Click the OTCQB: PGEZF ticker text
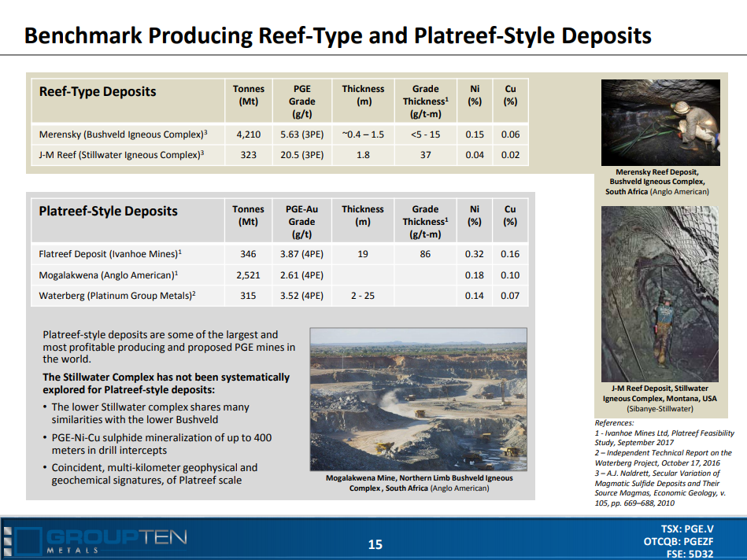747x560 pixels. 679,541
